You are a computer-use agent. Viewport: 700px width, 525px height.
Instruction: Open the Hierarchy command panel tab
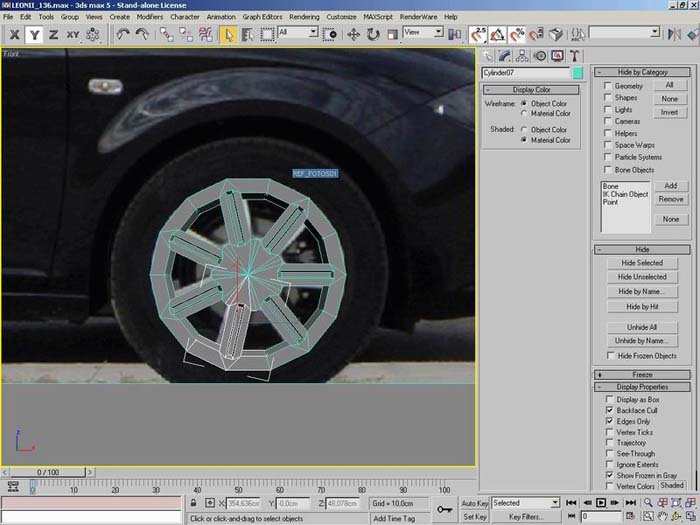pos(523,56)
